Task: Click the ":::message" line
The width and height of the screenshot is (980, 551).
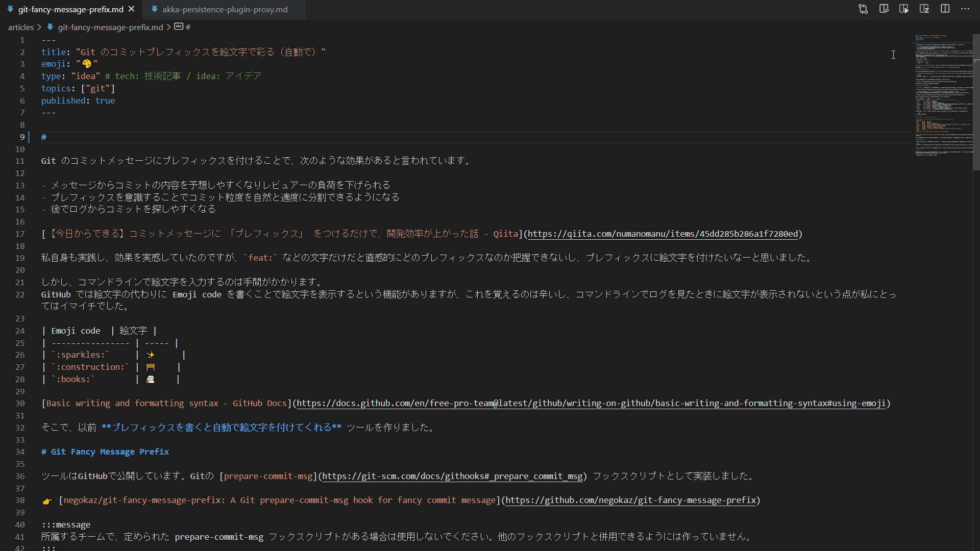Action: 66,525
